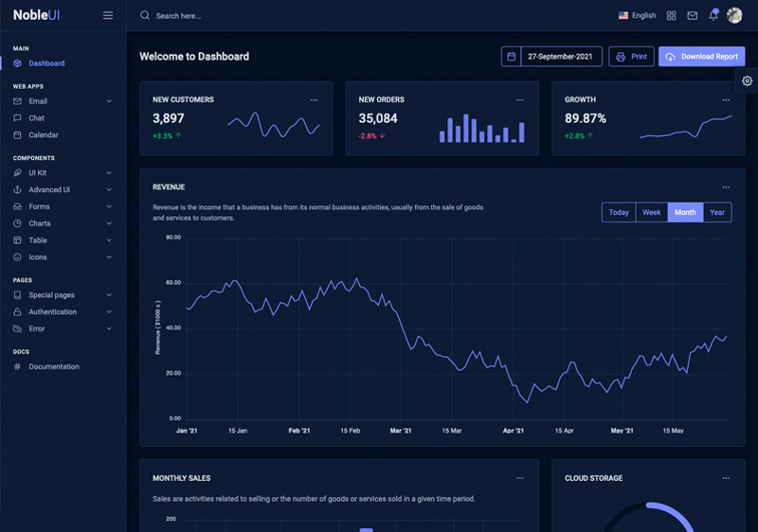Go to Calendar in the sidebar
Screen dimensions: 758x532
point(44,135)
